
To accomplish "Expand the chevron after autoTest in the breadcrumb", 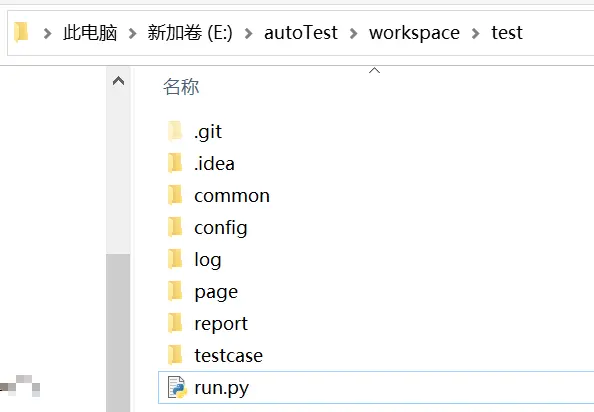I will (x=353, y=33).
